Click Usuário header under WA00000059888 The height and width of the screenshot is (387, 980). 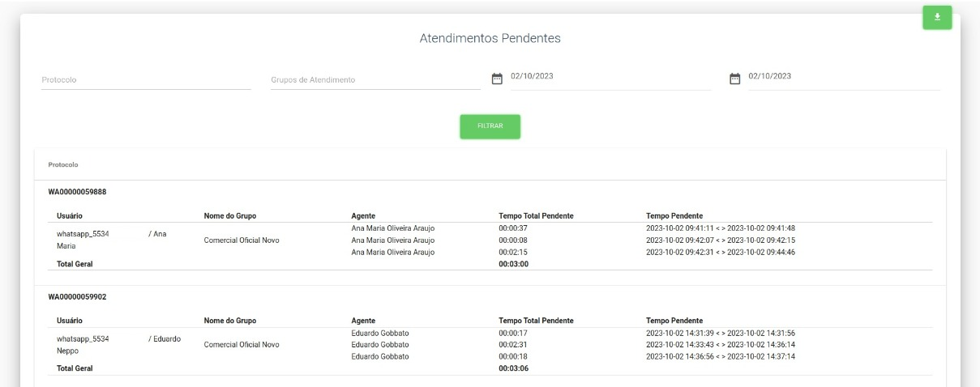tap(71, 216)
